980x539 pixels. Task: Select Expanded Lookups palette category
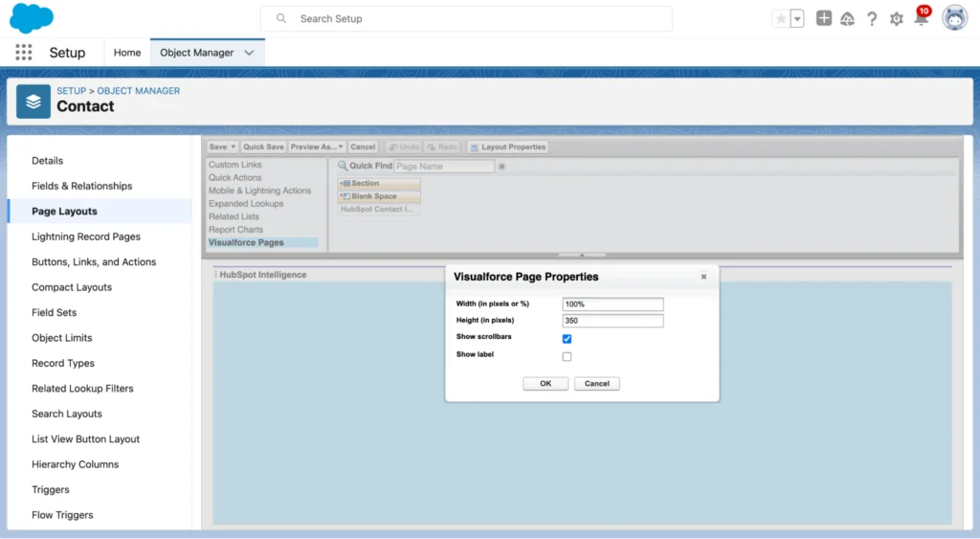[x=246, y=204]
